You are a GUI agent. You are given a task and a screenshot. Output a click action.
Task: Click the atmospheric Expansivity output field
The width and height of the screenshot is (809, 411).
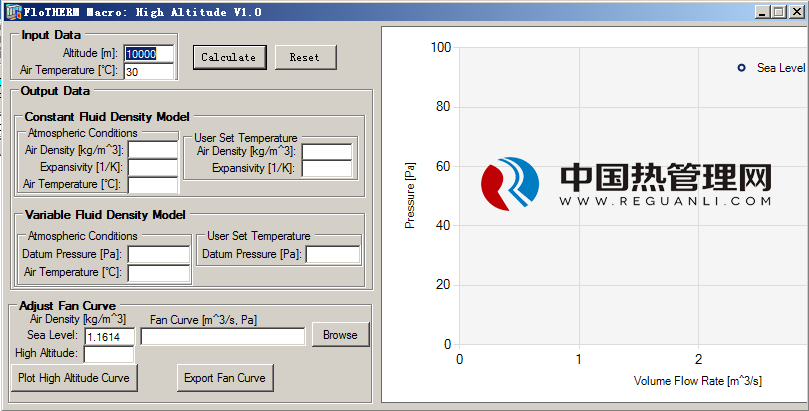(152, 167)
